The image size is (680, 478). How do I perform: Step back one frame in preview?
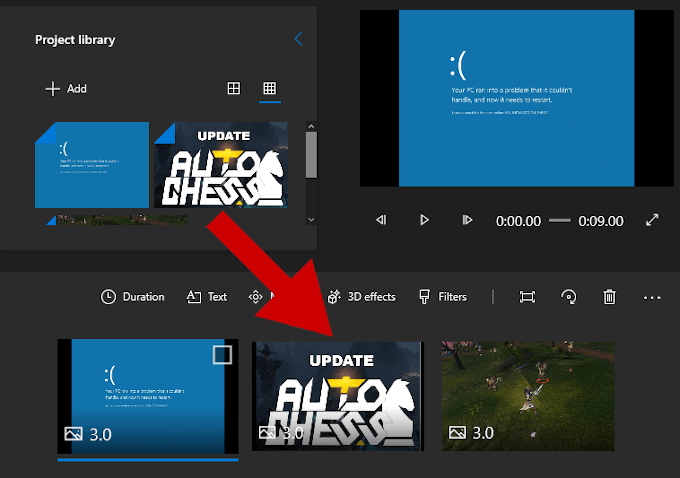point(381,220)
